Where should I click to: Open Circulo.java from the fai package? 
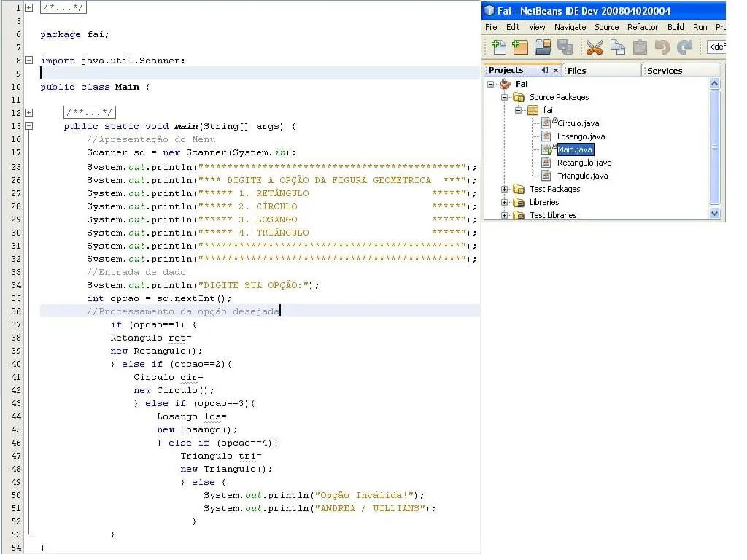(x=578, y=123)
